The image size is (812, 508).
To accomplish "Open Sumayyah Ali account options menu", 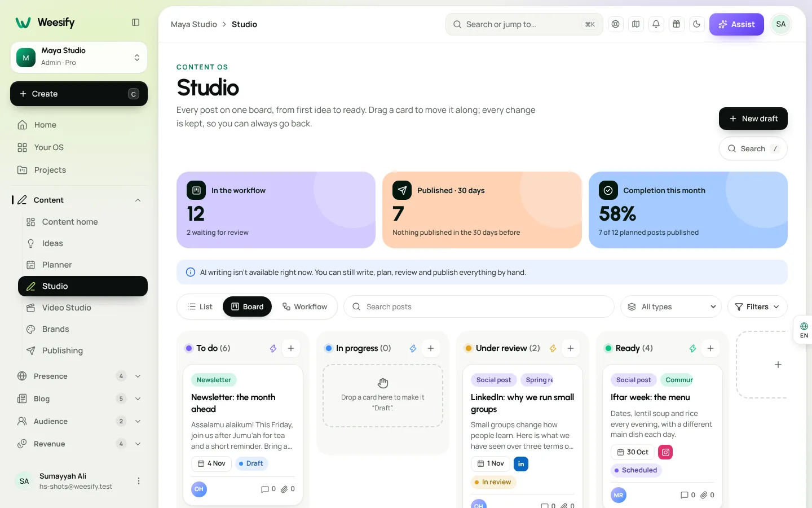I will point(139,481).
